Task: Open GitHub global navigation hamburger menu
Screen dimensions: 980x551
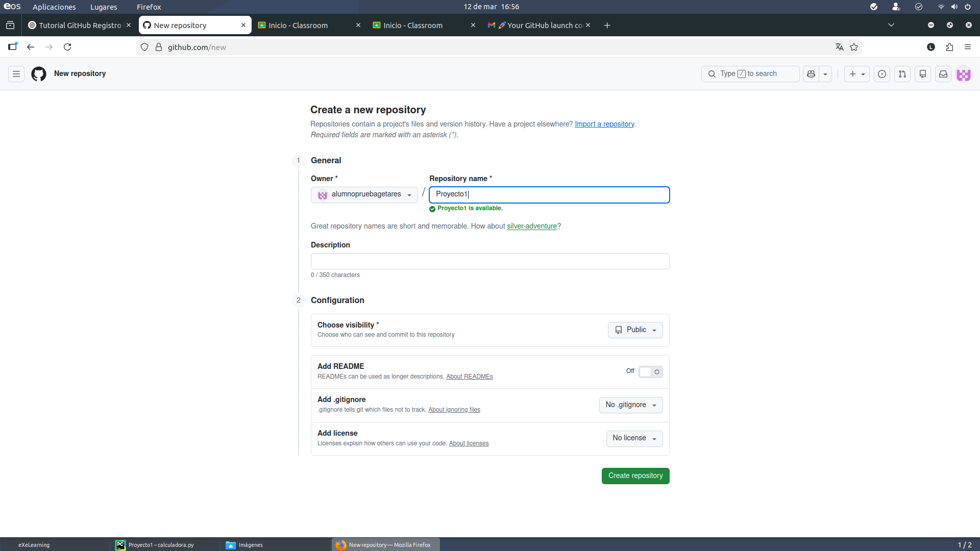Action: tap(16, 74)
